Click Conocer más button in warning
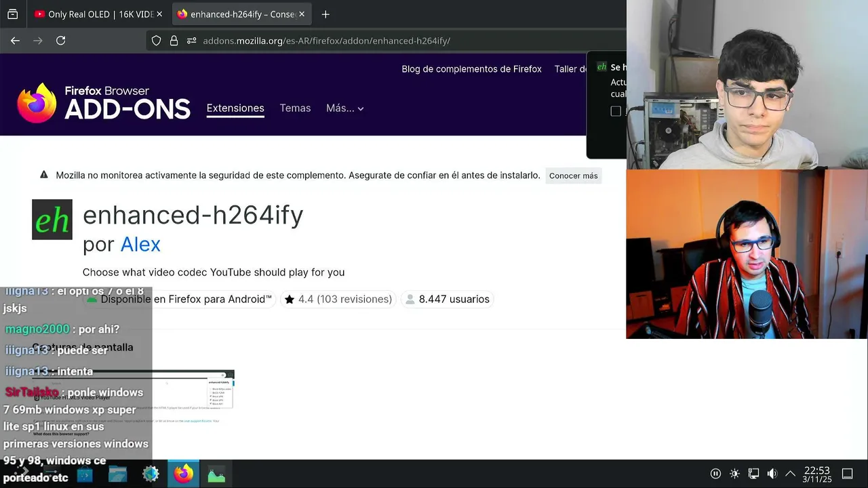This screenshot has width=868, height=488. (573, 176)
